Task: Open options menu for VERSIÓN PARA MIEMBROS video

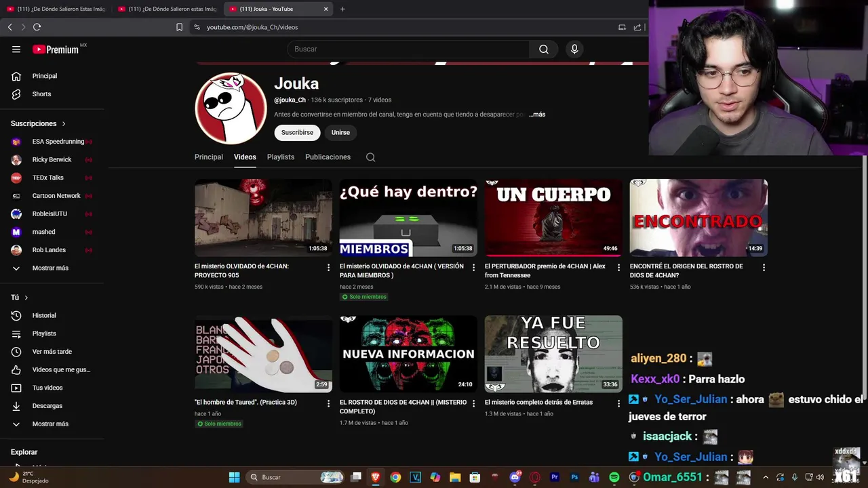Action: [473, 268]
